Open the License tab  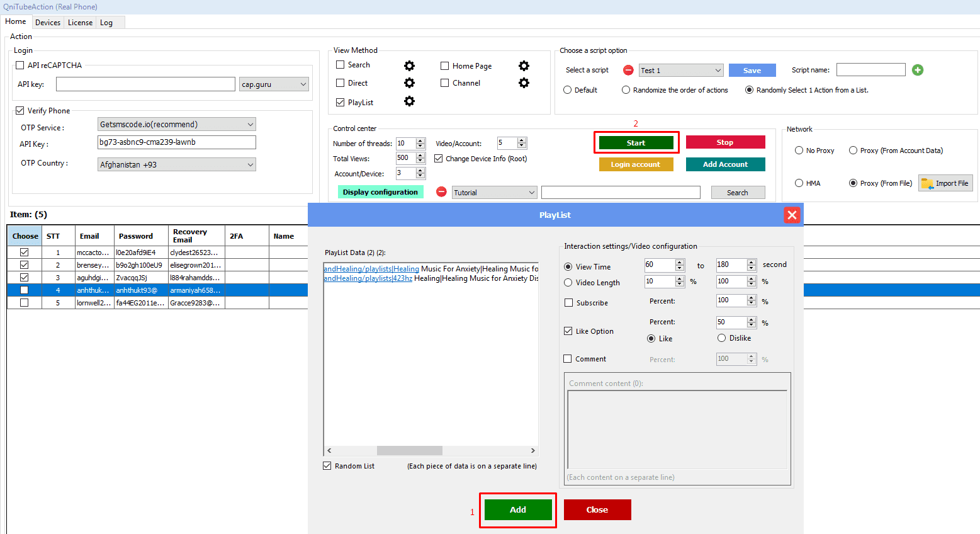point(81,23)
